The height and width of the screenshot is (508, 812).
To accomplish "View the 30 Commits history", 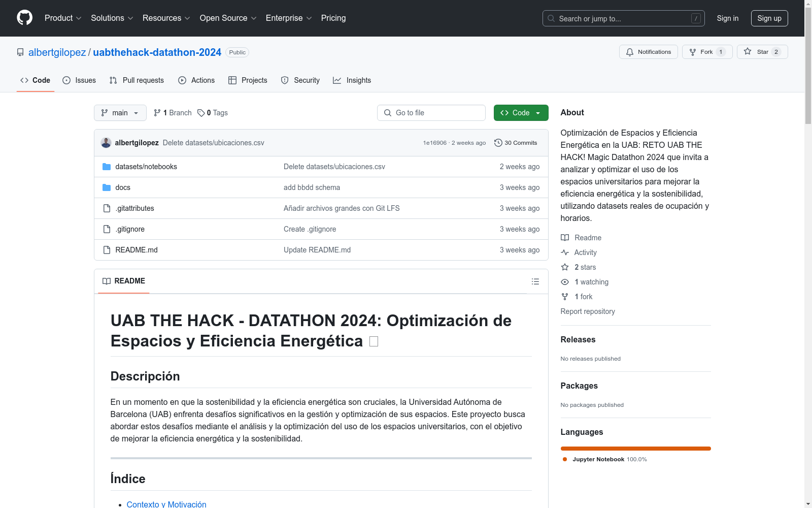I will (516, 143).
